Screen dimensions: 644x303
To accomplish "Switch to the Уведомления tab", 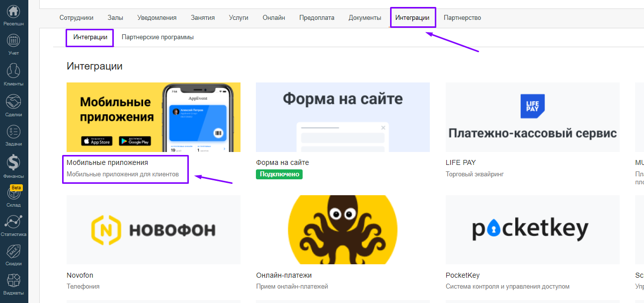I will (157, 17).
